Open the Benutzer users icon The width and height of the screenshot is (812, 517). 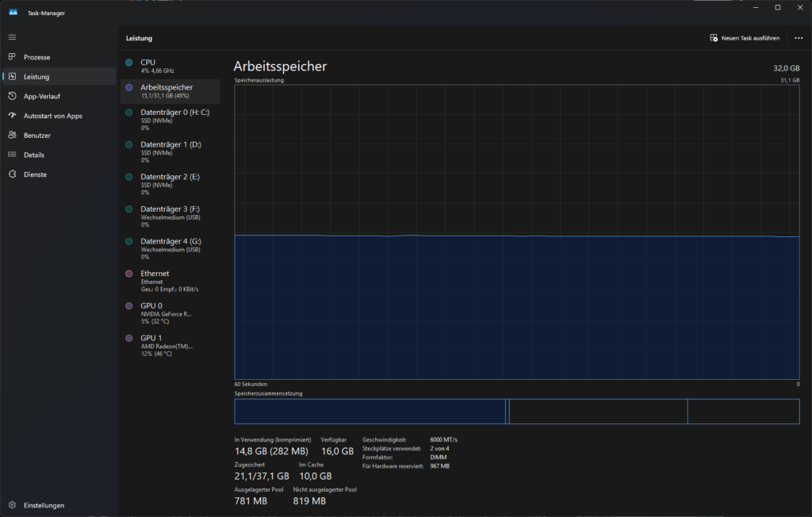click(x=12, y=135)
